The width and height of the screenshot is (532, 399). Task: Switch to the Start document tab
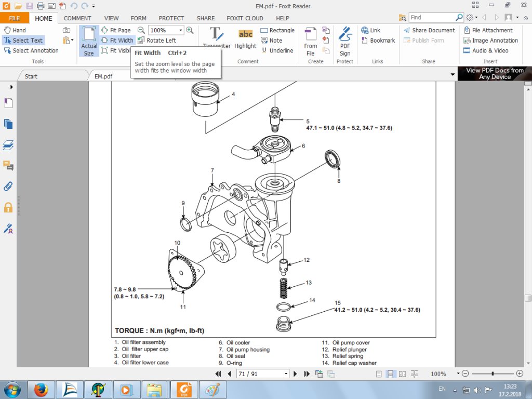[31, 76]
